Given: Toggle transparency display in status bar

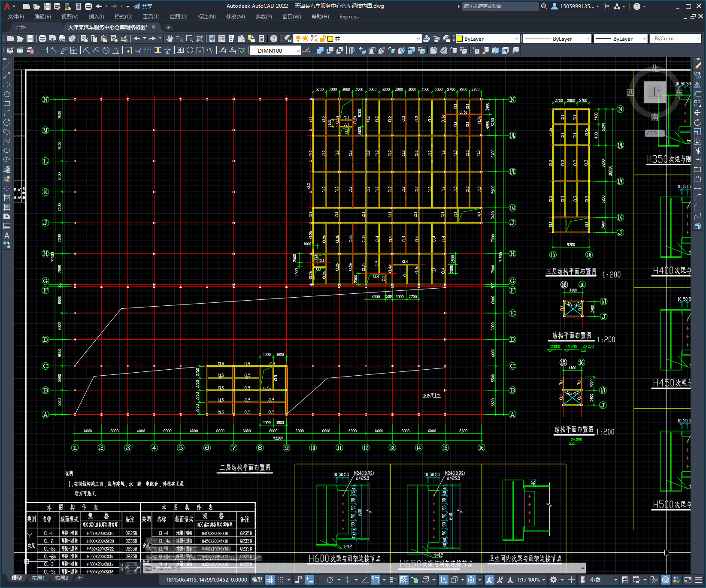Looking at the screenshot, I should coord(404,580).
